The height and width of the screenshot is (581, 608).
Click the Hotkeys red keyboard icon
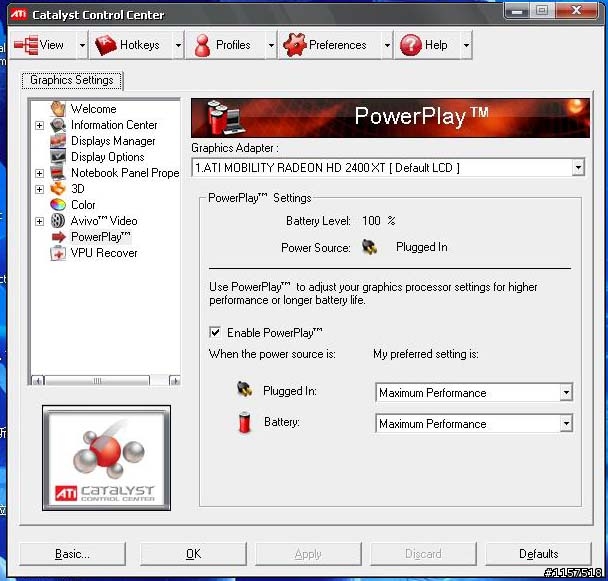105,45
